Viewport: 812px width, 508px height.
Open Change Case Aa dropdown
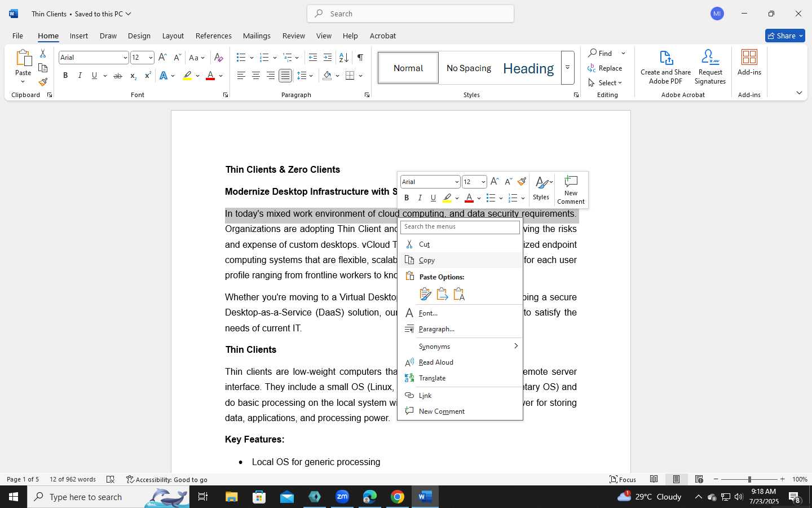pos(197,58)
